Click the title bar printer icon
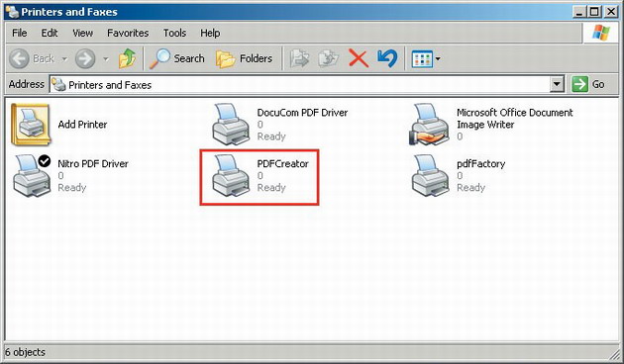The height and width of the screenshot is (364, 624). pyautogui.click(x=12, y=12)
